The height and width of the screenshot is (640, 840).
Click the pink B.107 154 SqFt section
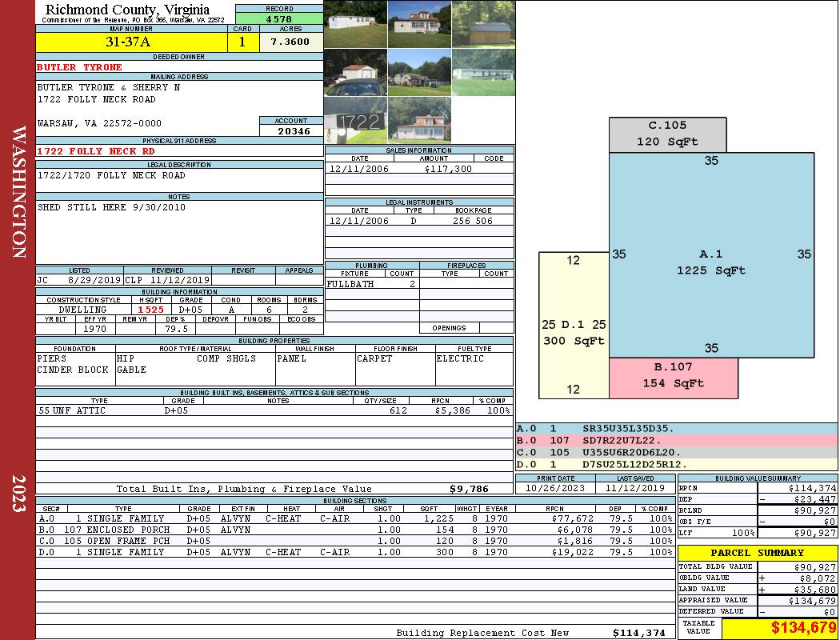(673, 378)
